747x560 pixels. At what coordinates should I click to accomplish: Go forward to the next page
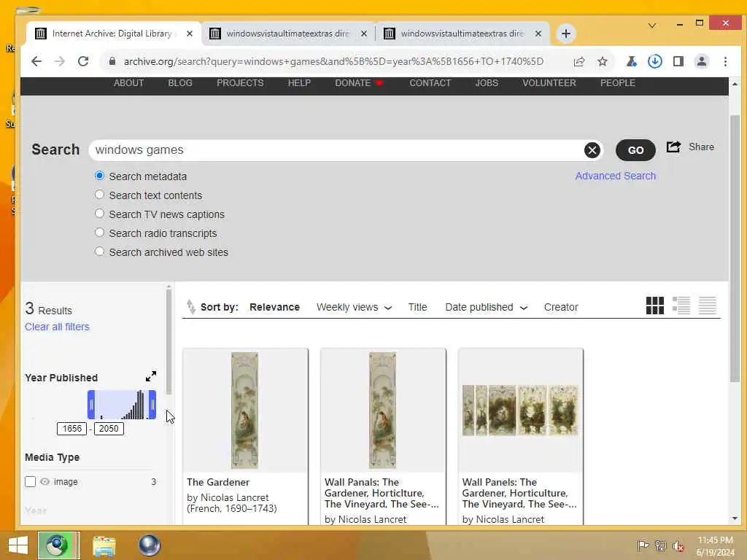tap(60, 61)
